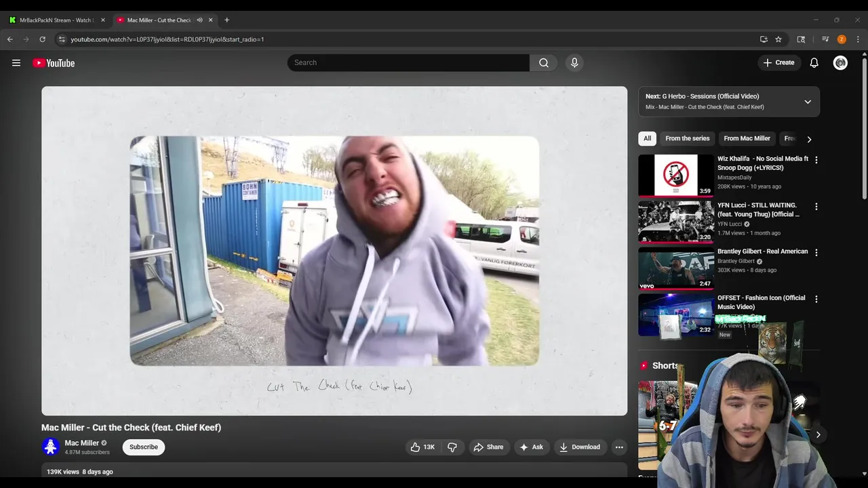868x488 pixels.
Task: Click the search magnifier button
Action: 544,62
